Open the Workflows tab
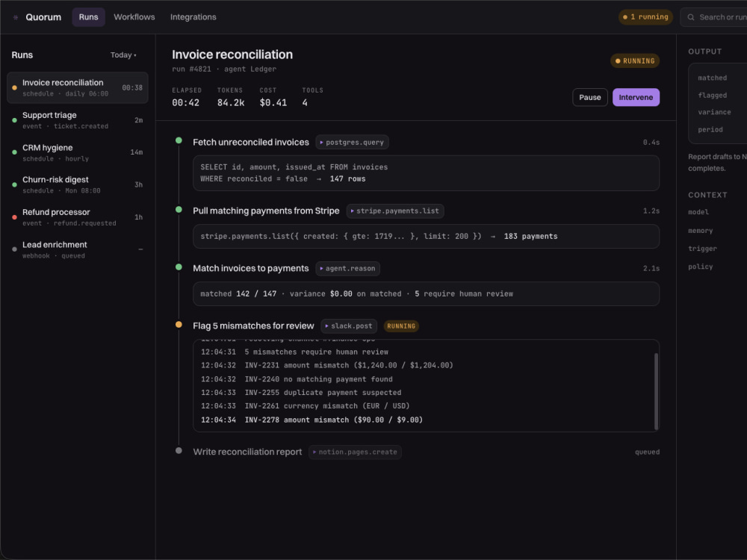The image size is (747, 560). (x=134, y=17)
